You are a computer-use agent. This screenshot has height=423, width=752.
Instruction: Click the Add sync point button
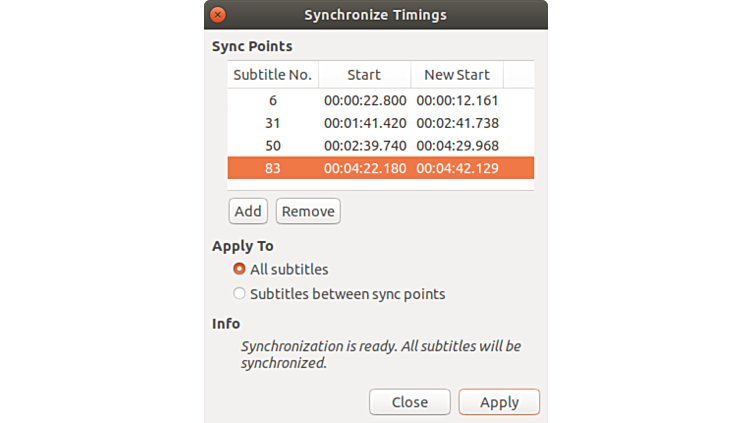pyautogui.click(x=248, y=211)
